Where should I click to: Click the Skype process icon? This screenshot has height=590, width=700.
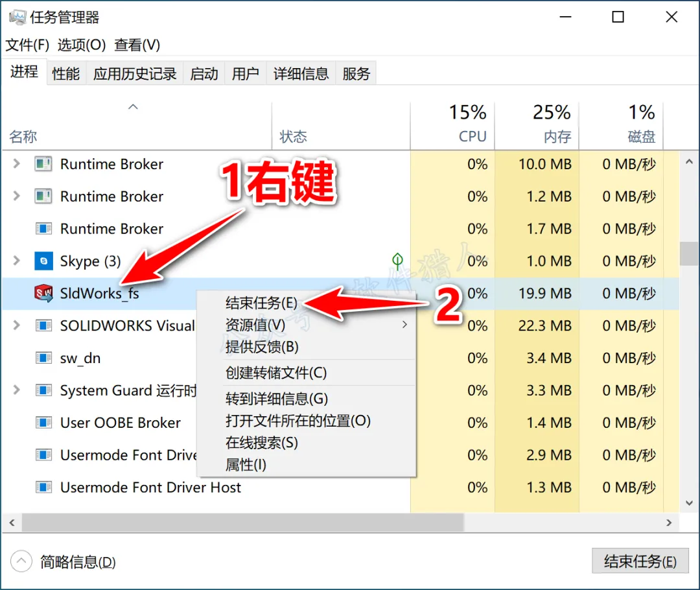pos(43,261)
